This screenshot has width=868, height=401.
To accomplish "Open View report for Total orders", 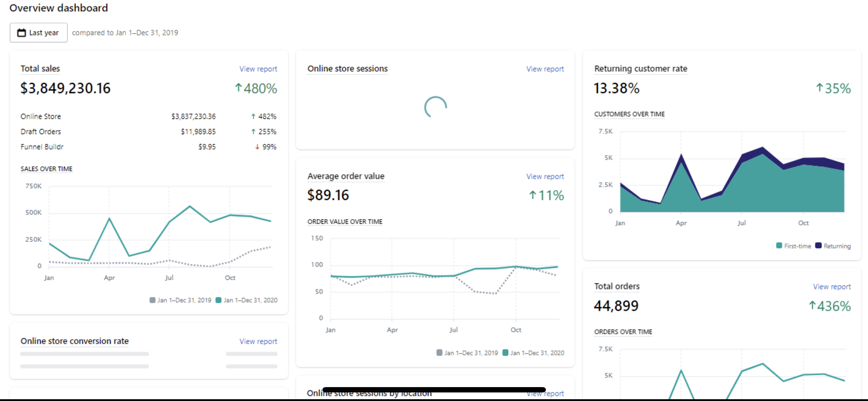I will pos(832,287).
